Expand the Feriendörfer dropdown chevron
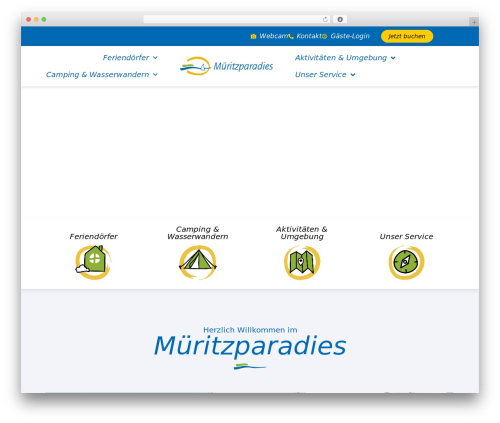This screenshot has height=423, width=500. click(x=155, y=58)
